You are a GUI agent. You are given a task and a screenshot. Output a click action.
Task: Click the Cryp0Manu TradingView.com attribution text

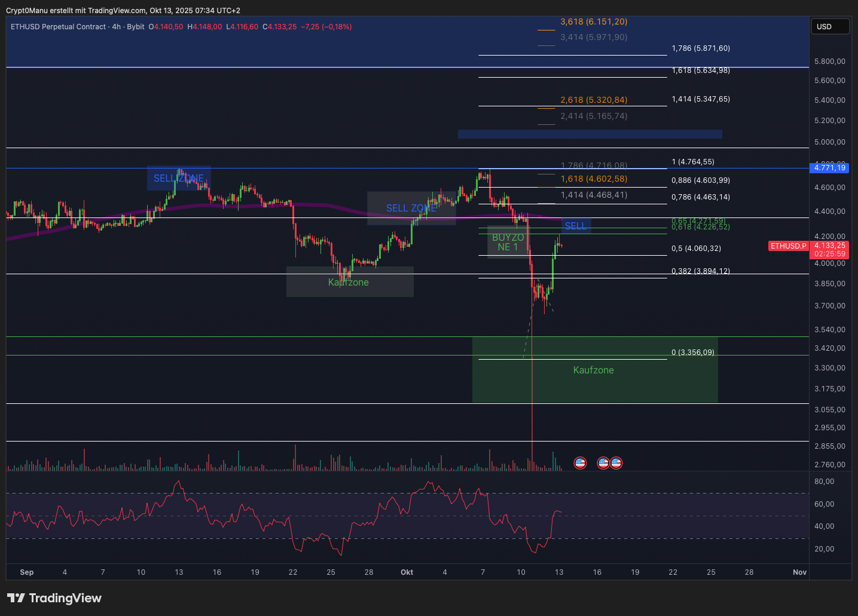coord(123,10)
